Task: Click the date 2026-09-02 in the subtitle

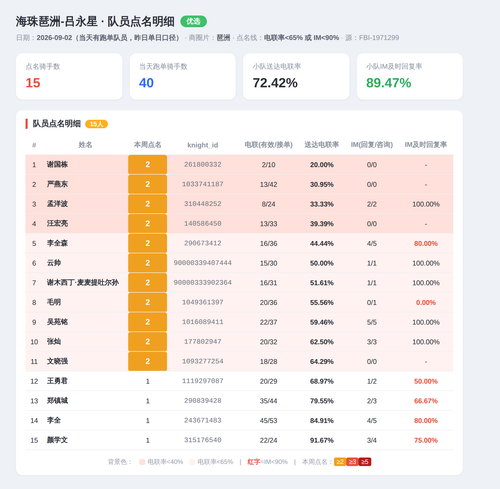Action: [x=54, y=38]
